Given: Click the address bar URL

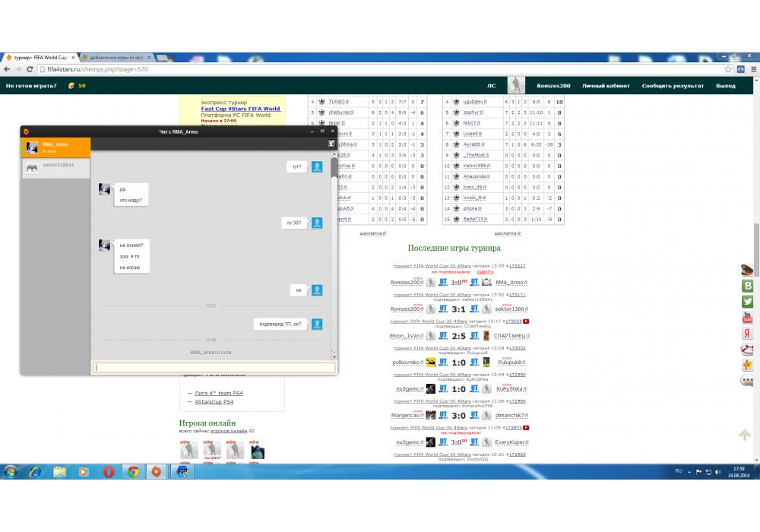Looking at the screenshot, I should click(97, 69).
